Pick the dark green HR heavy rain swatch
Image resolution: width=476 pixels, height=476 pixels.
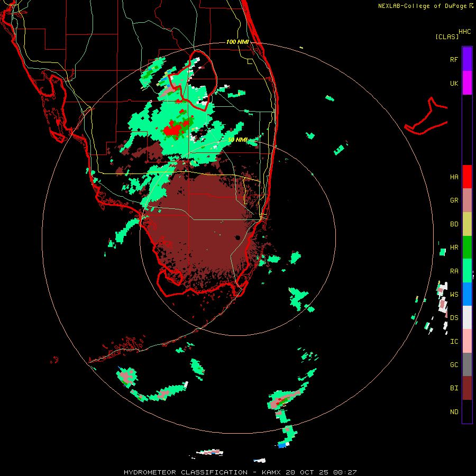tap(467, 248)
